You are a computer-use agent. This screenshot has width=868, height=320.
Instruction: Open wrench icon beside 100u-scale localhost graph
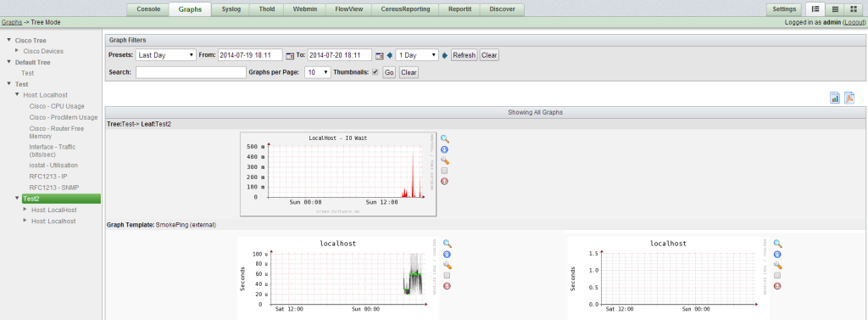pyautogui.click(x=448, y=265)
